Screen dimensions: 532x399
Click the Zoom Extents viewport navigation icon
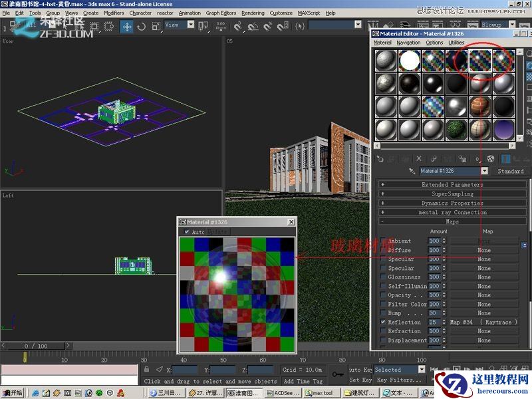[513, 368]
